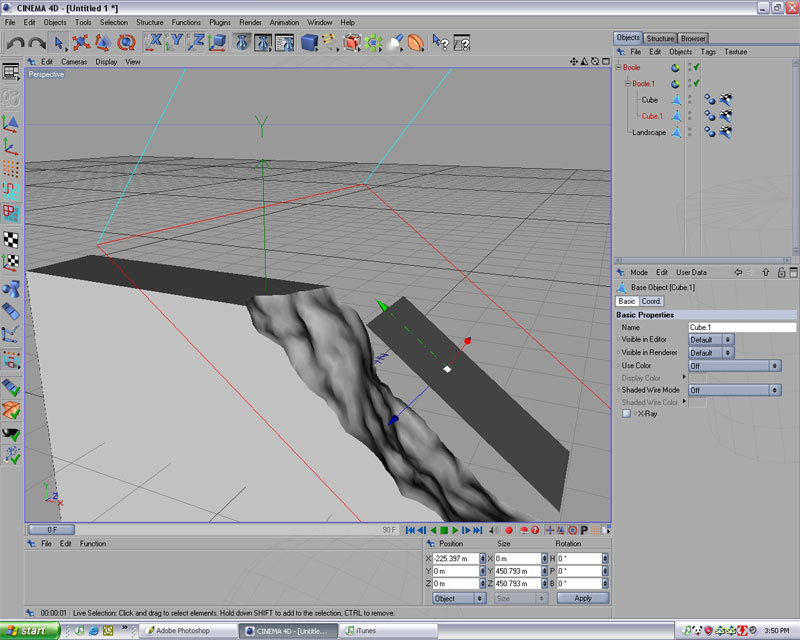Lock the X axis with its toolbar icon

point(155,42)
